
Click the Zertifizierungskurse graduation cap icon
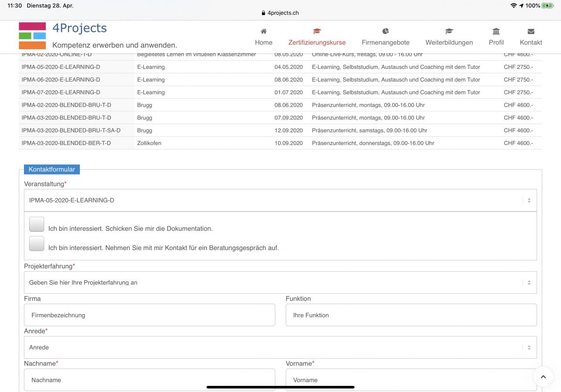click(x=317, y=31)
